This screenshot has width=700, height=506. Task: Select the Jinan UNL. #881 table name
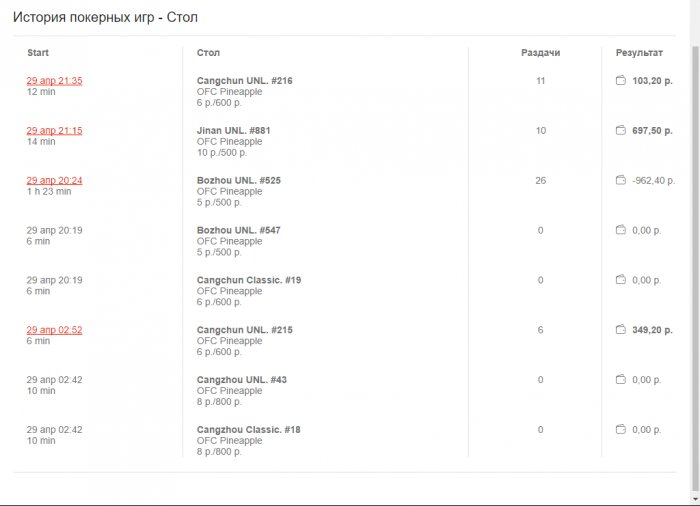[234, 131]
